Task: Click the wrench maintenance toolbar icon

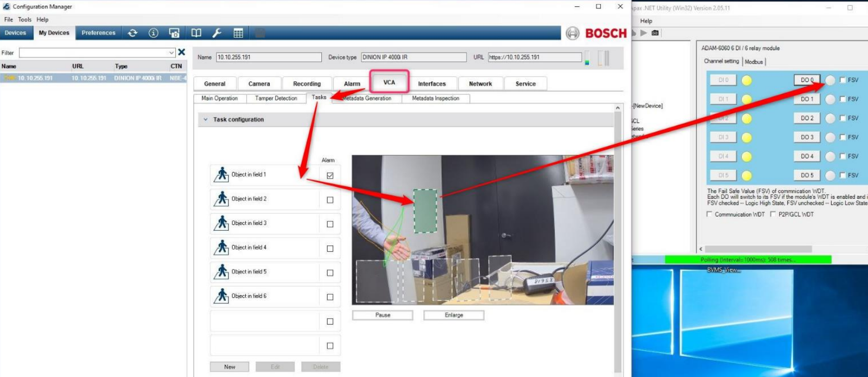Action: pyautogui.click(x=217, y=33)
